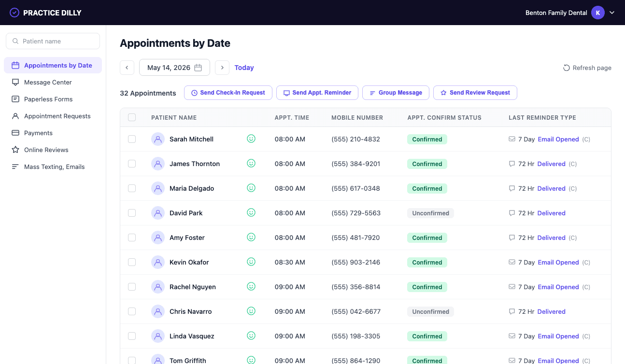The image size is (625, 364).
Task: Open Paperless Forms in sidebar
Action: click(53, 99)
